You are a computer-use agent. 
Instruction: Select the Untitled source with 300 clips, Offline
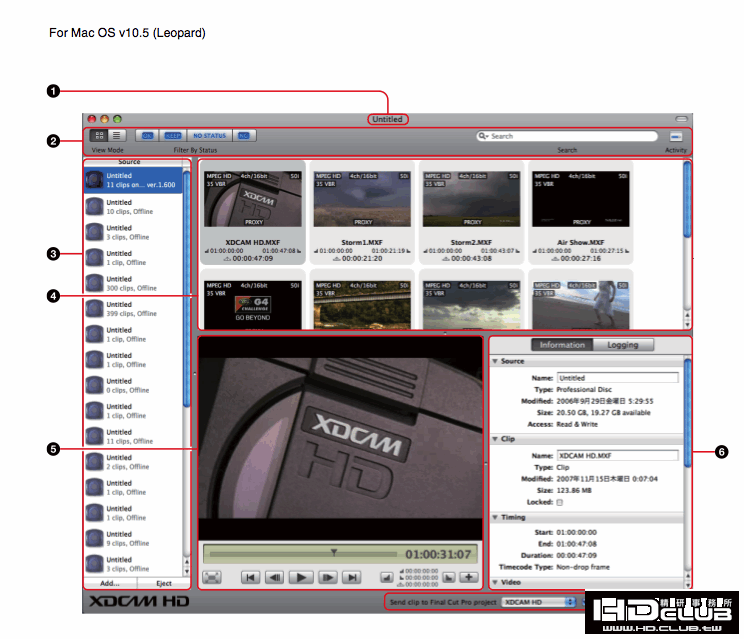point(133,283)
